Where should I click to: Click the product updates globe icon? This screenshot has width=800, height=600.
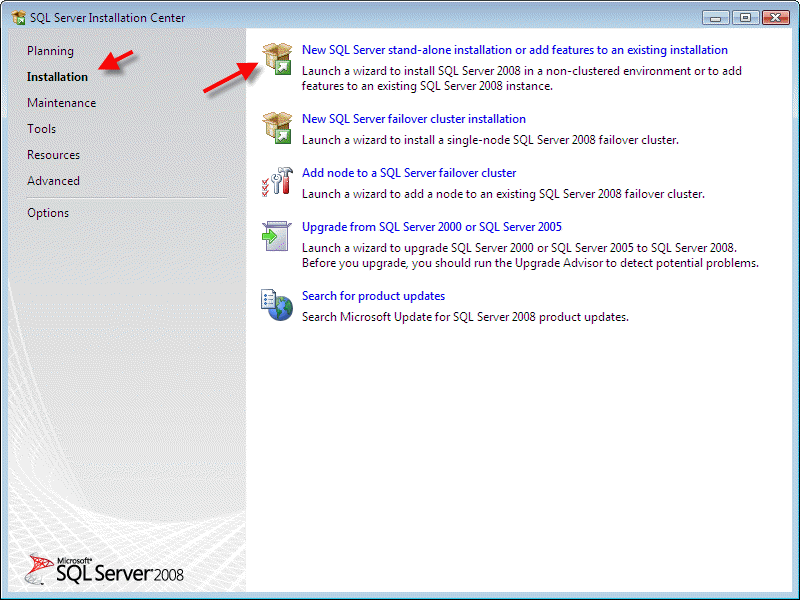pos(277,305)
